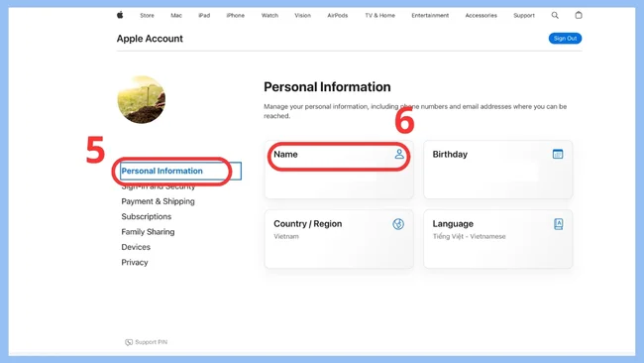Screen dimensions: 644x363
Task: Open the Vision menu
Action: (x=303, y=15)
